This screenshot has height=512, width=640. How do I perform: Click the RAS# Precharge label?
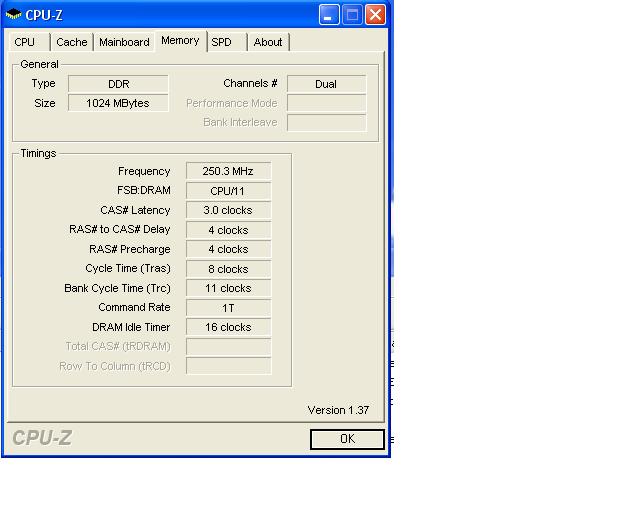(x=130, y=249)
